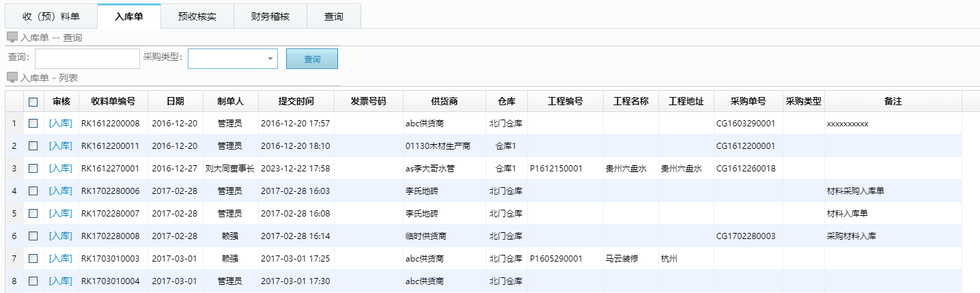Screen dimensions: 980x293
Task: Click purchase number CG1702280003
Action: (746, 236)
